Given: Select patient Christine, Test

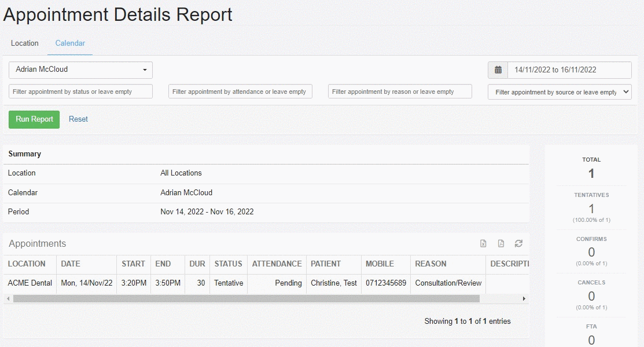Looking at the screenshot, I should 333,283.
